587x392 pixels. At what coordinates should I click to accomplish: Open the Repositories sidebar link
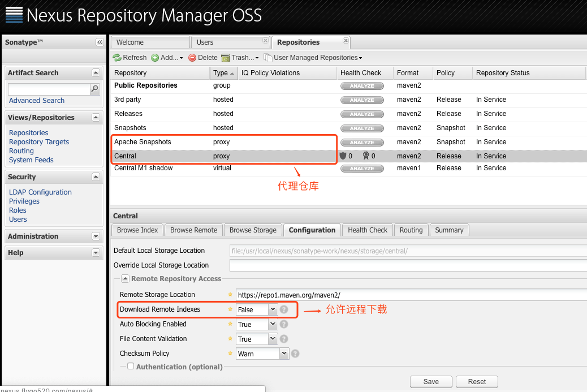(28, 132)
